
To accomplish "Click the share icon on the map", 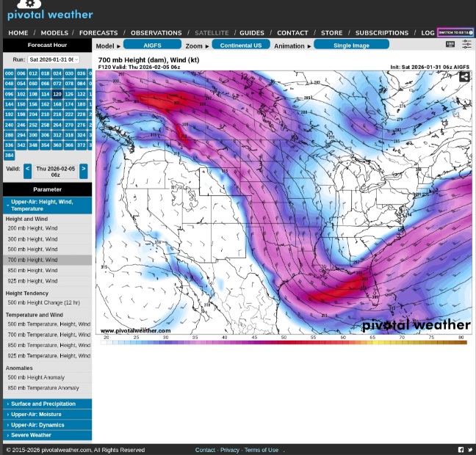I will (x=464, y=76).
